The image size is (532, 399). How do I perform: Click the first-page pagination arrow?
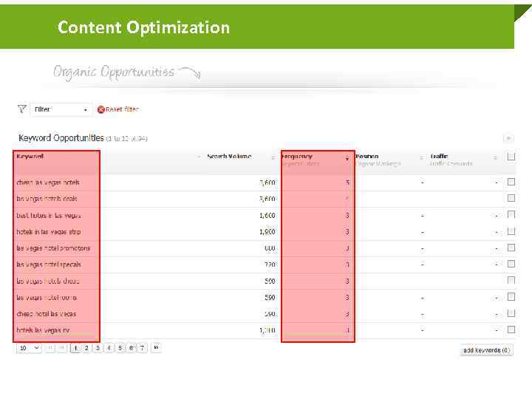(x=50, y=348)
